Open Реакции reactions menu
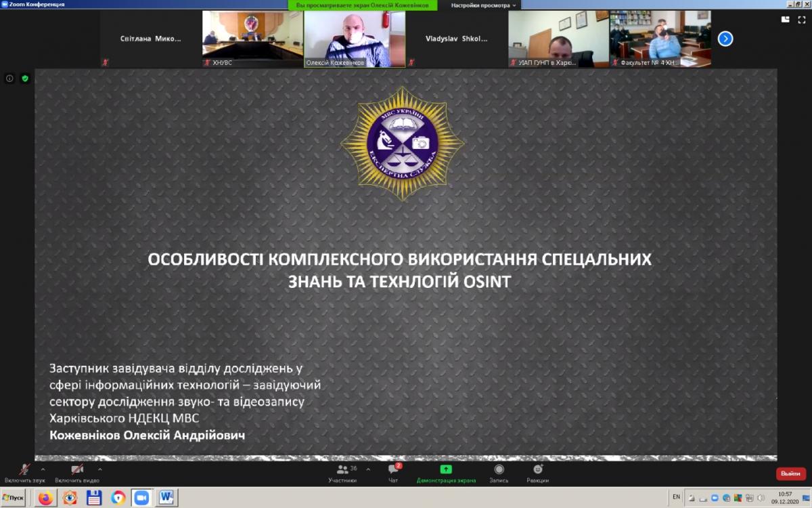Image resolution: width=812 pixels, height=508 pixels. pos(537,472)
